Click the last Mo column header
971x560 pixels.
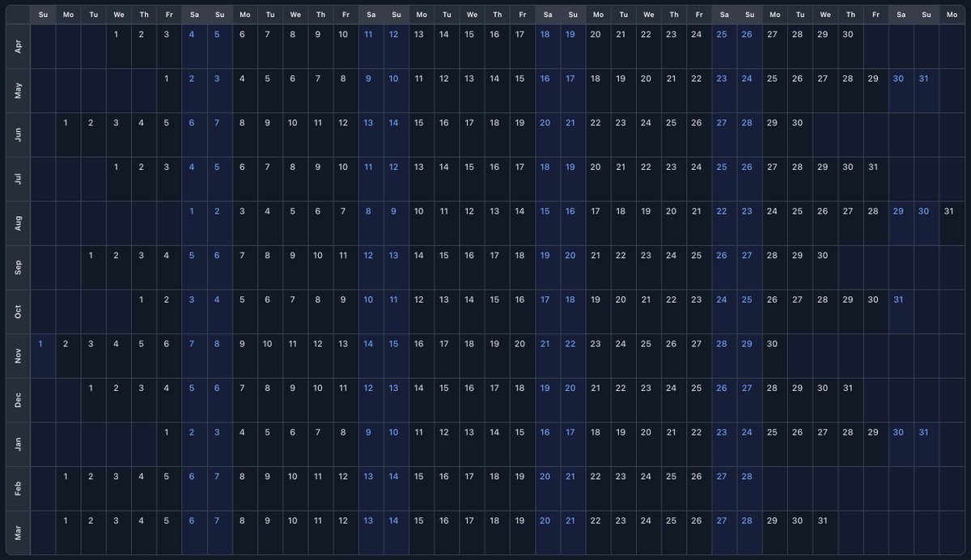pyautogui.click(x=952, y=15)
